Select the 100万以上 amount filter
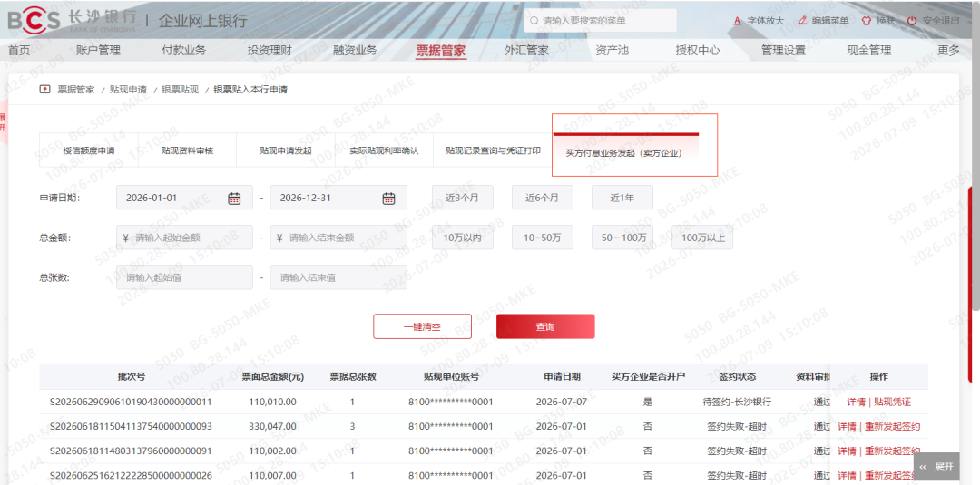The height and width of the screenshot is (485, 980). point(702,238)
